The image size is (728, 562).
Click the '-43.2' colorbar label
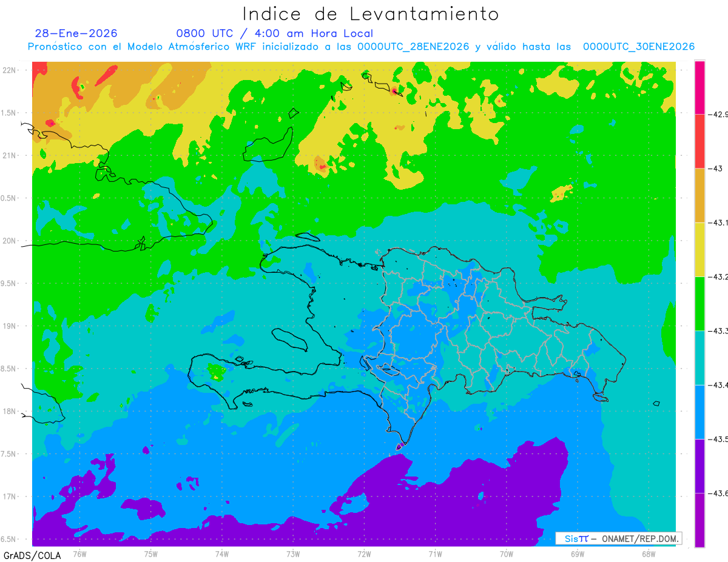coord(718,276)
